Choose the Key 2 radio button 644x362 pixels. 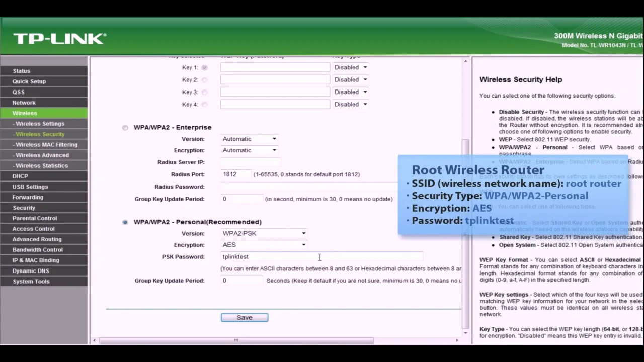tap(204, 80)
